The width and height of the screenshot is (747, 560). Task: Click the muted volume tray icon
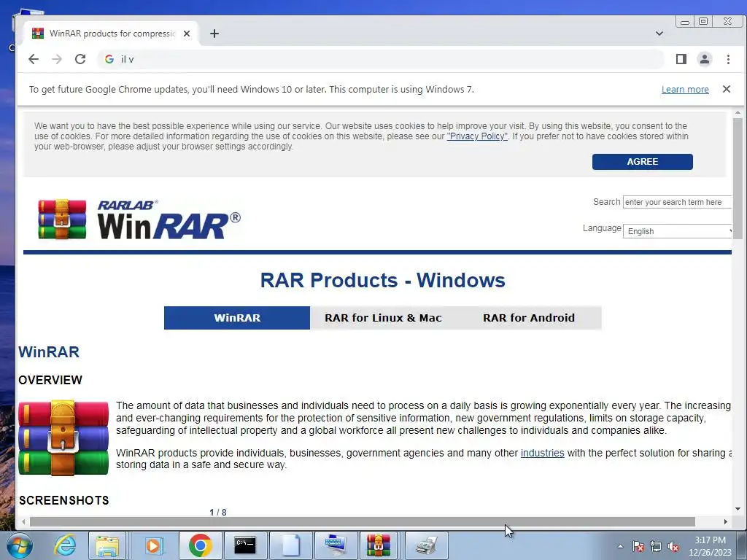point(673,546)
